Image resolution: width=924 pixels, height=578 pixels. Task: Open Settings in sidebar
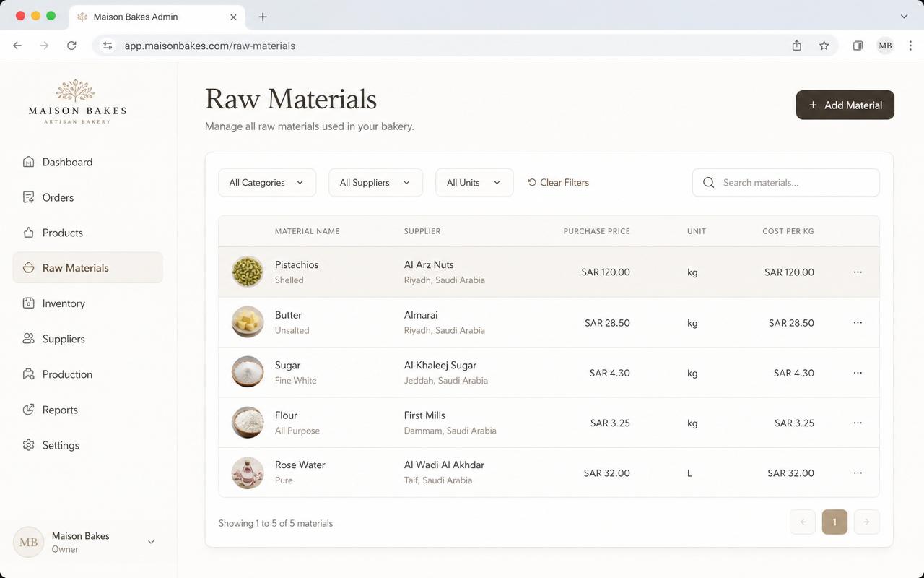[87, 445]
